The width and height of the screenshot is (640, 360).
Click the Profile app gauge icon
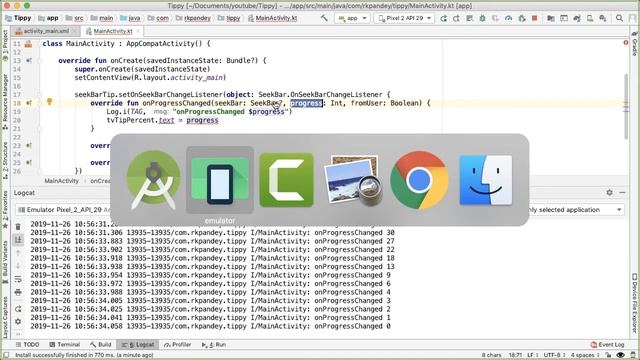pos(509,18)
